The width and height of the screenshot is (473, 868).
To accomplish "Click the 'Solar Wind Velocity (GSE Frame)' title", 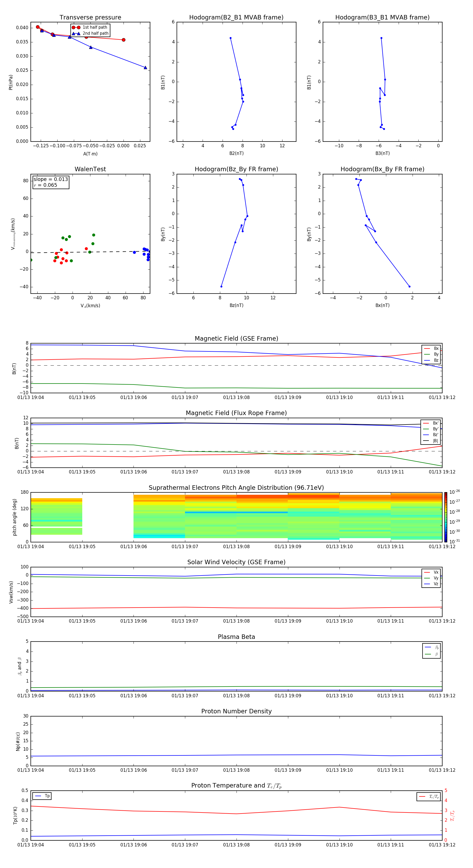I will [x=236, y=562].
